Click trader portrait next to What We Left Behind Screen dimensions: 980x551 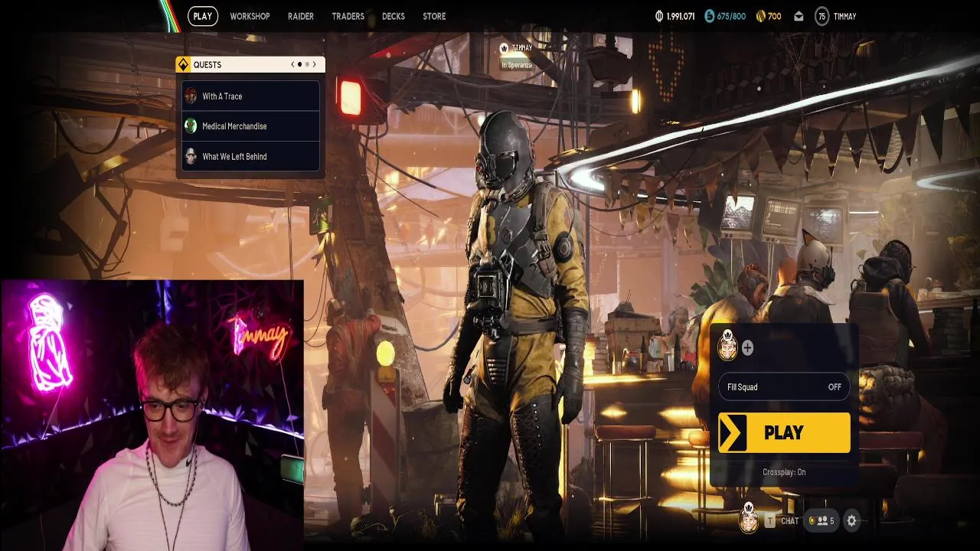click(x=191, y=156)
